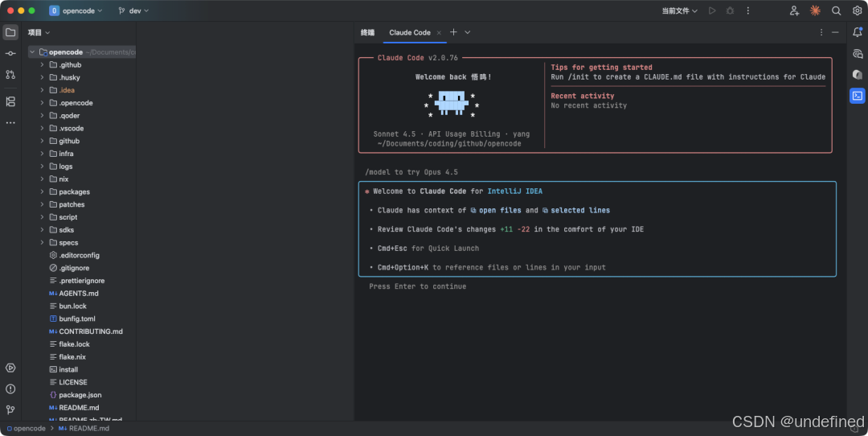Click the Run button in the top toolbar
The image size is (868, 436).
[712, 10]
